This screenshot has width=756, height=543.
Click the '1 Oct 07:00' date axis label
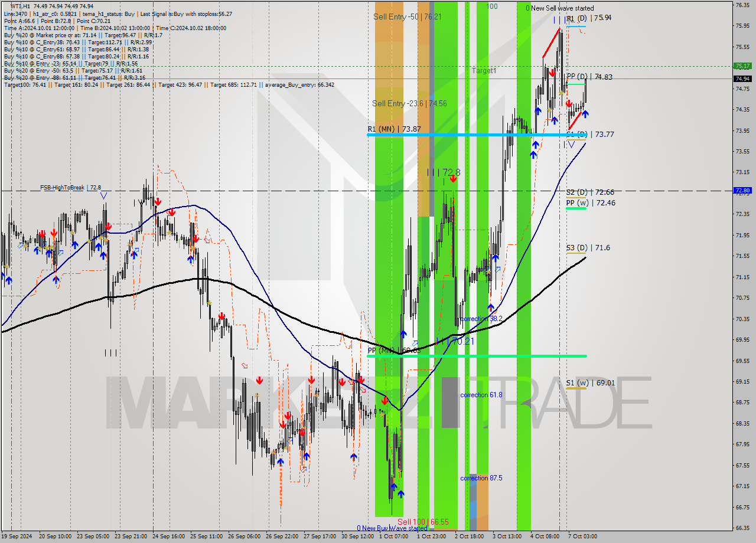tap(393, 537)
